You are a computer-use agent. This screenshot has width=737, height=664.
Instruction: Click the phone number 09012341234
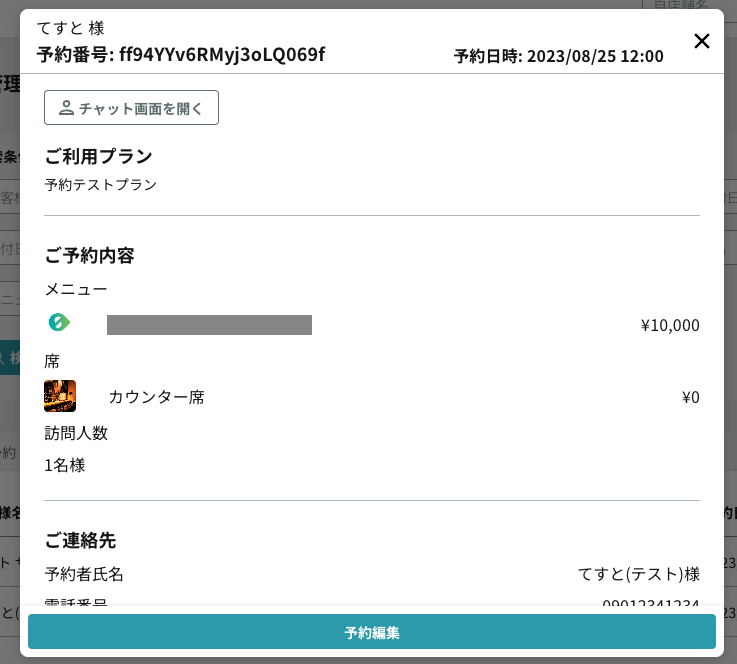650,603
